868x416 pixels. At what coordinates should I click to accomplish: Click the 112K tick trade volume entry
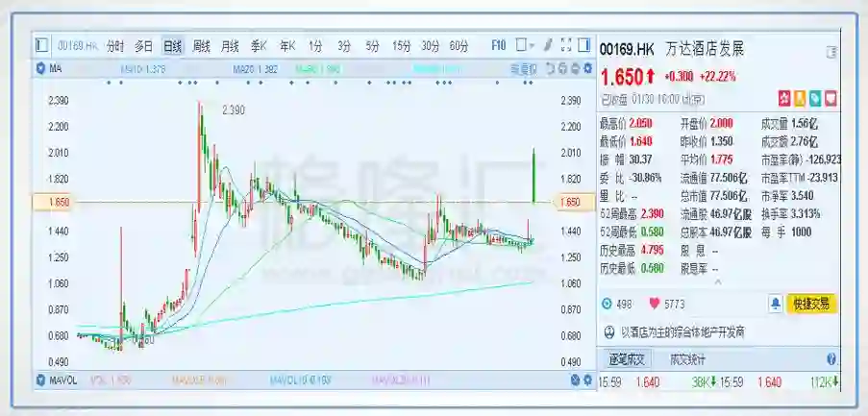[x=823, y=382]
